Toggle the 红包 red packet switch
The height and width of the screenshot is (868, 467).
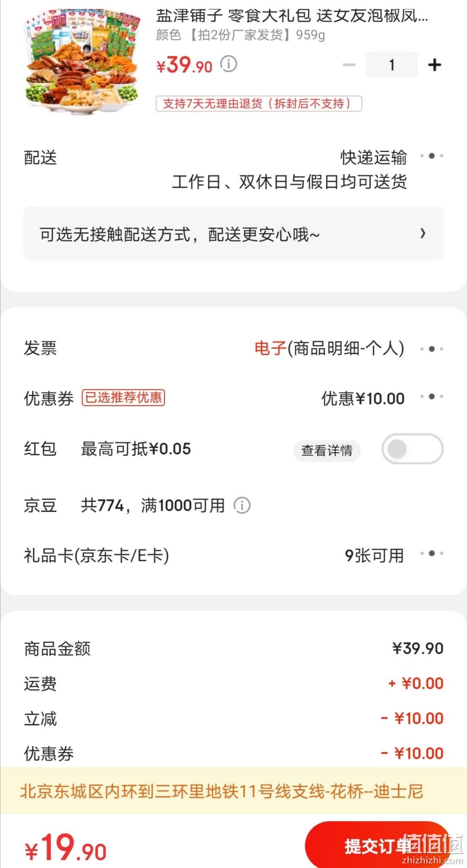tap(413, 449)
